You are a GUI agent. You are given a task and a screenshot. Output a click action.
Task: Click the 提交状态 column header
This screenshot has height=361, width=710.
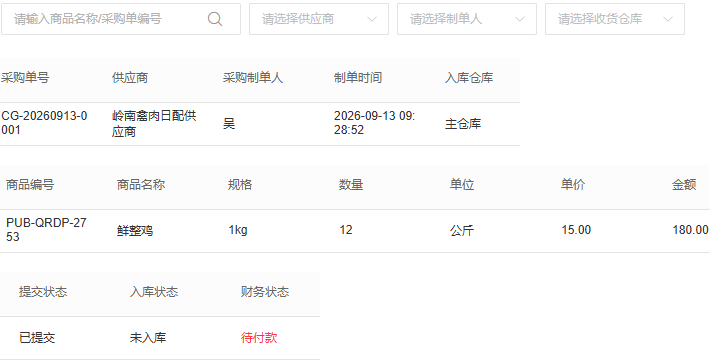pyautogui.click(x=43, y=292)
